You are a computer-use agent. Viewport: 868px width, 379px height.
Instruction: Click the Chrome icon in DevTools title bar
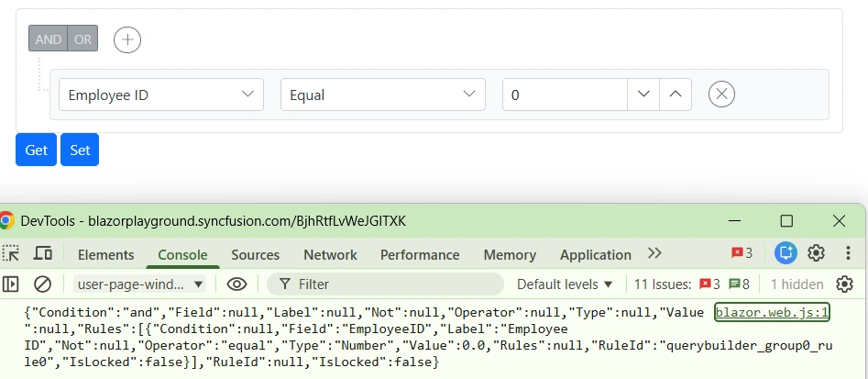pos(6,221)
